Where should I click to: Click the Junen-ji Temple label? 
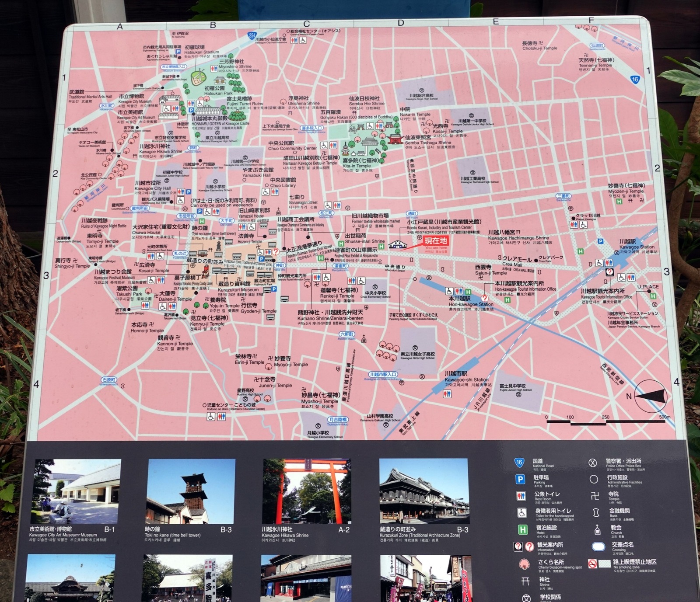275,386
